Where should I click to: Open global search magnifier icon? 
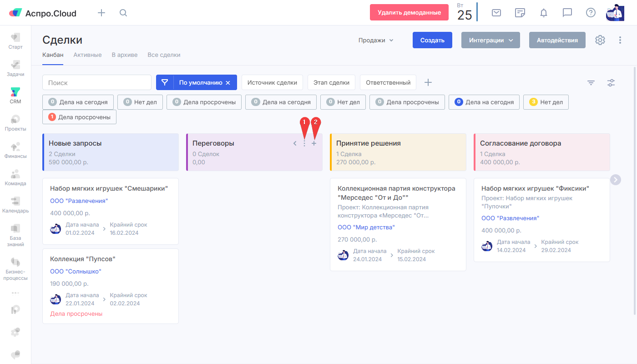[x=123, y=13]
